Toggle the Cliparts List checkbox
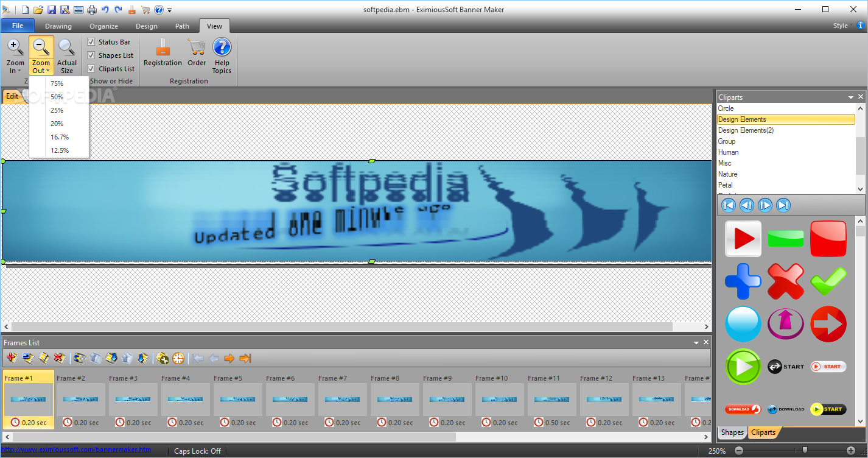Screen dimensions: 868x458 91,69
